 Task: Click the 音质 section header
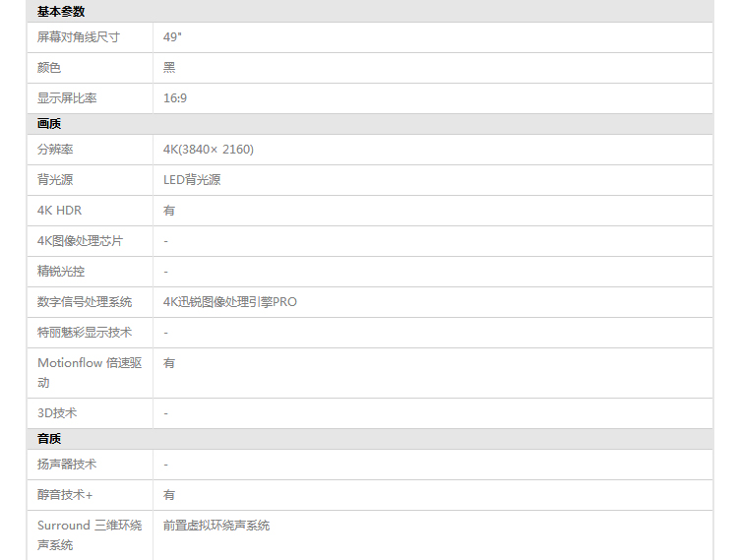click(x=49, y=439)
